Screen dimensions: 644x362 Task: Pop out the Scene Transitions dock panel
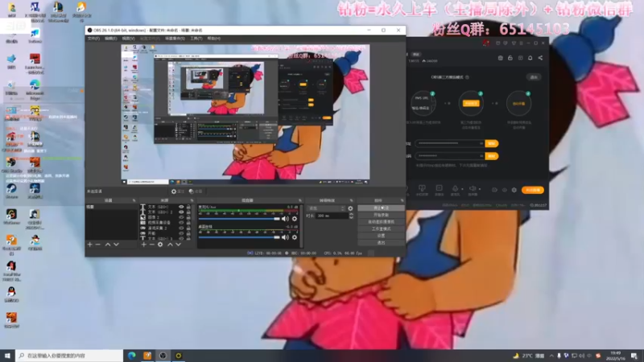tap(352, 200)
